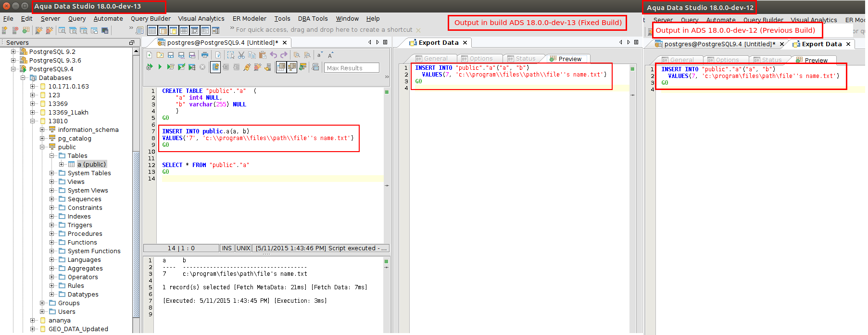Click the dark terminal window icon in main toolbar
The width and height of the screenshot is (868, 335).
click(x=105, y=30)
